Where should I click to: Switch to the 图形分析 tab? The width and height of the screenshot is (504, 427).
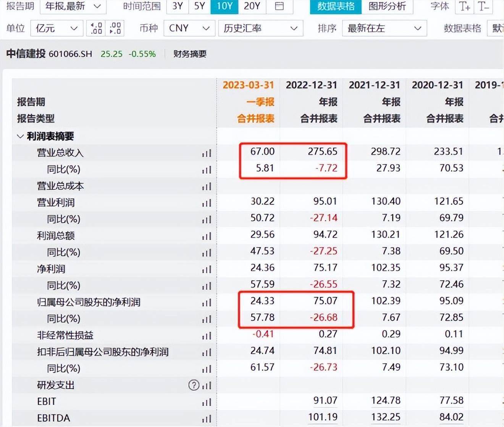coord(387,6)
